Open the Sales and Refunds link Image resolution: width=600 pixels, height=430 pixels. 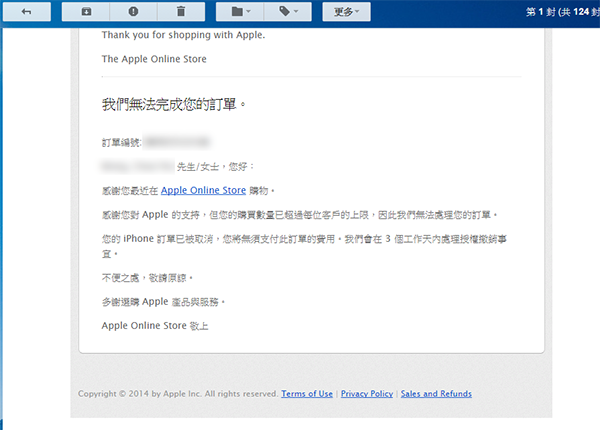[435, 394]
